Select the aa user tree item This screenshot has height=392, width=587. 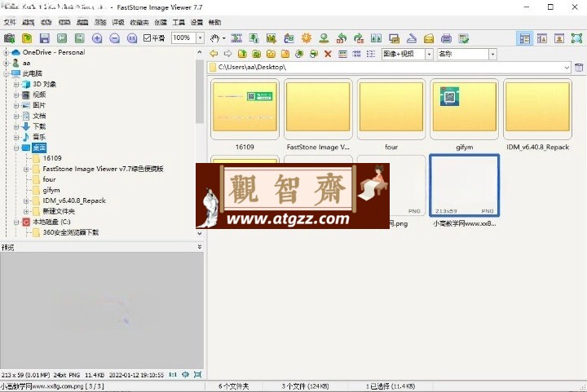[26, 63]
